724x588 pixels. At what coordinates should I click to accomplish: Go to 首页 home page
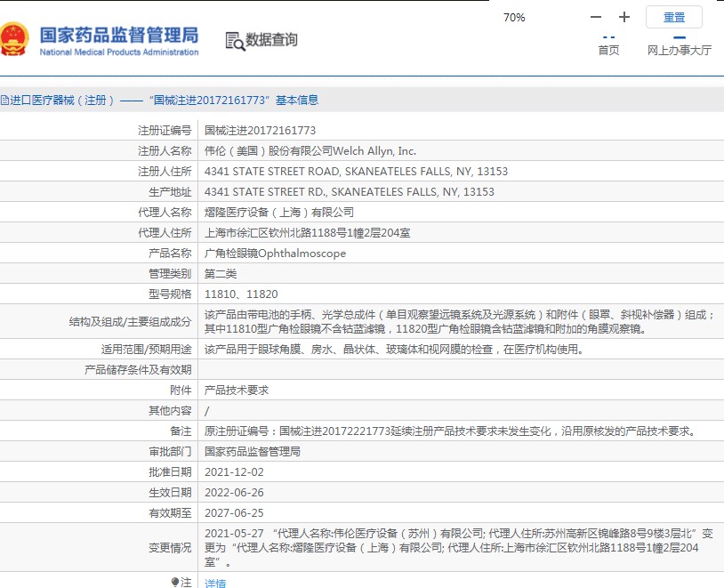click(608, 50)
